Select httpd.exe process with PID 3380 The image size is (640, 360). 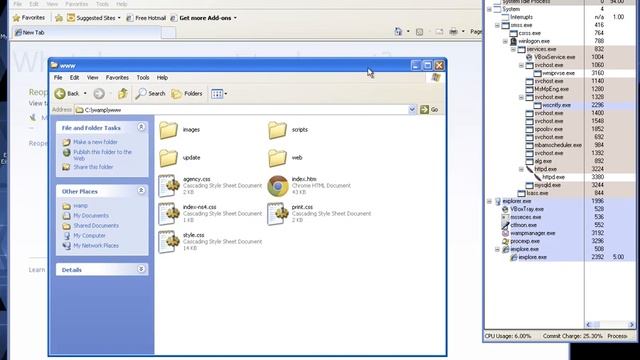click(560, 177)
